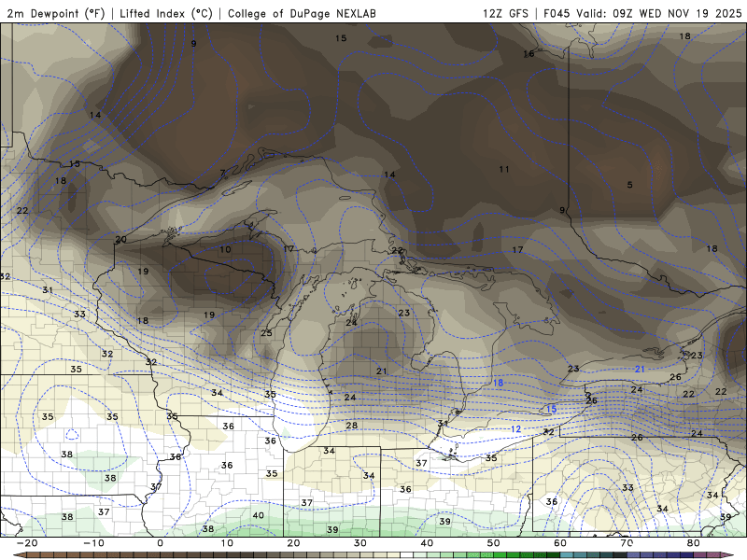
Task: Click the '70' color scale label
Action: point(627,543)
